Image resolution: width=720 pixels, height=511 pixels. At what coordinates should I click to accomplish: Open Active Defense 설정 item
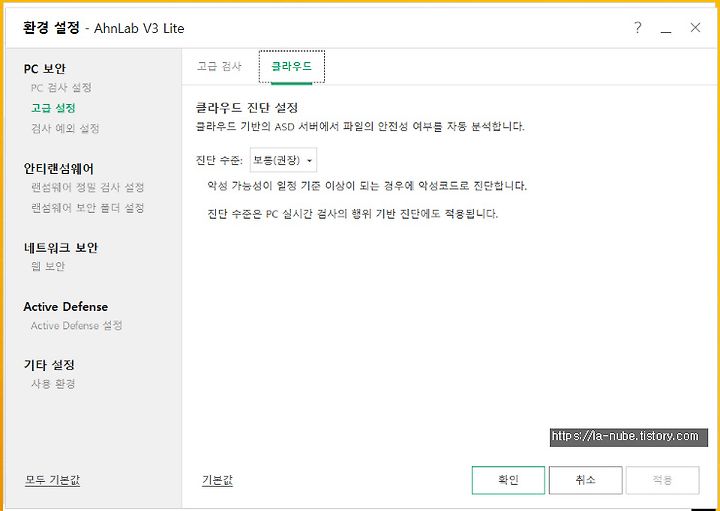pyautogui.click(x=76, y=326)
